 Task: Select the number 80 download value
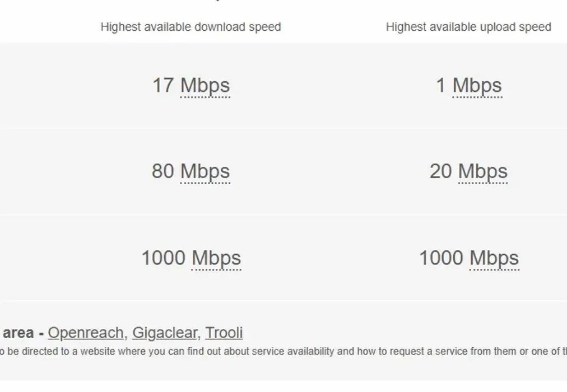pos(163,171)
